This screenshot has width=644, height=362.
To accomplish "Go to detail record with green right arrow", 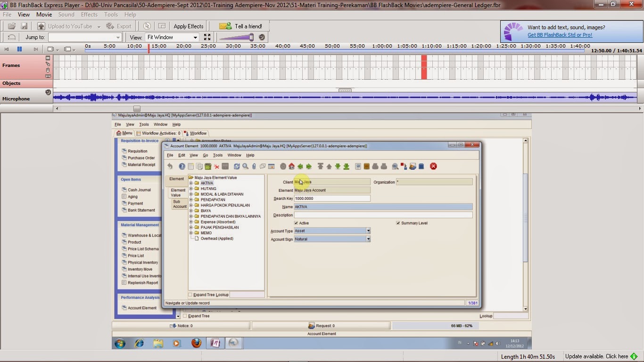I will pos(309,166).
